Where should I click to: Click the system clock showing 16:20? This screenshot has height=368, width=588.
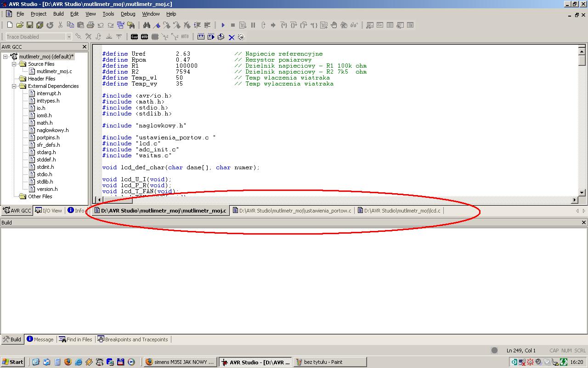tap(577, 362)
